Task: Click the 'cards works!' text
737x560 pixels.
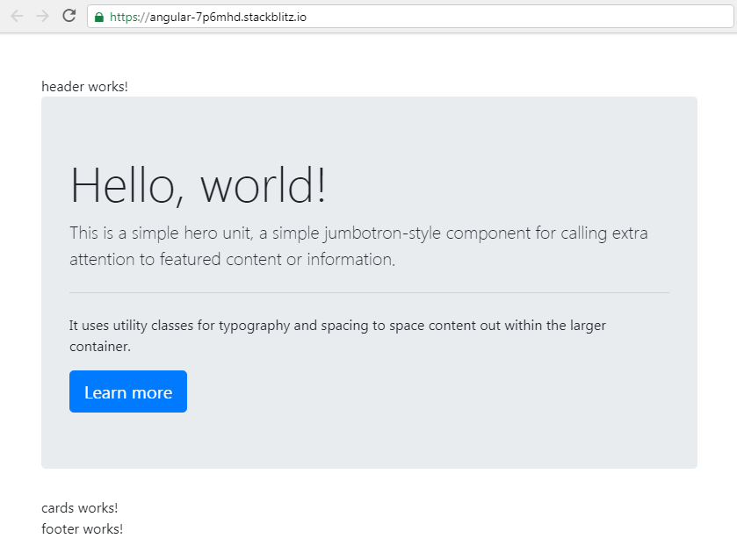Action: (79, 508)
